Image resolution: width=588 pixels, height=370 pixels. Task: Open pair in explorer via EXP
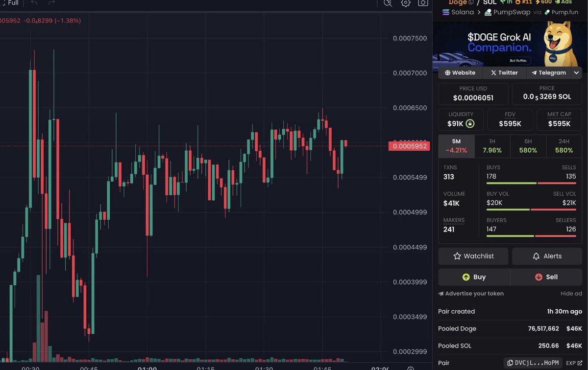pyautogui.click(x=574, y=363)
